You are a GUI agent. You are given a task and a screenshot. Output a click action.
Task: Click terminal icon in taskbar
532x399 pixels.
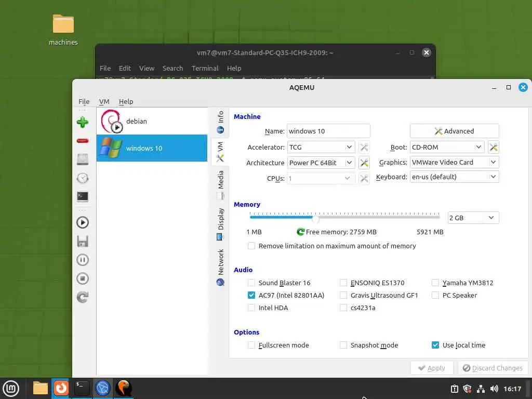(x=82, y=388)
